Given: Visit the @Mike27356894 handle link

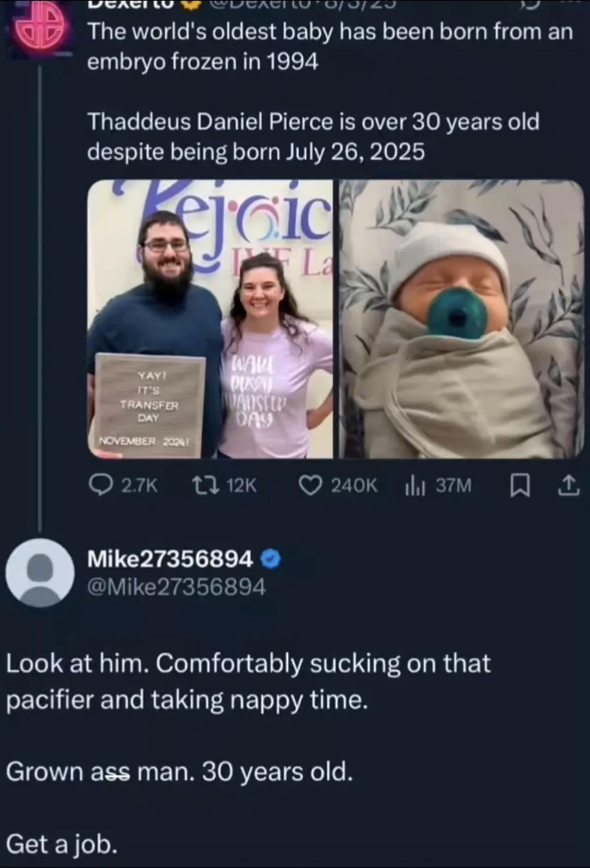Looking at the screenshot, I should coord(176,587).
